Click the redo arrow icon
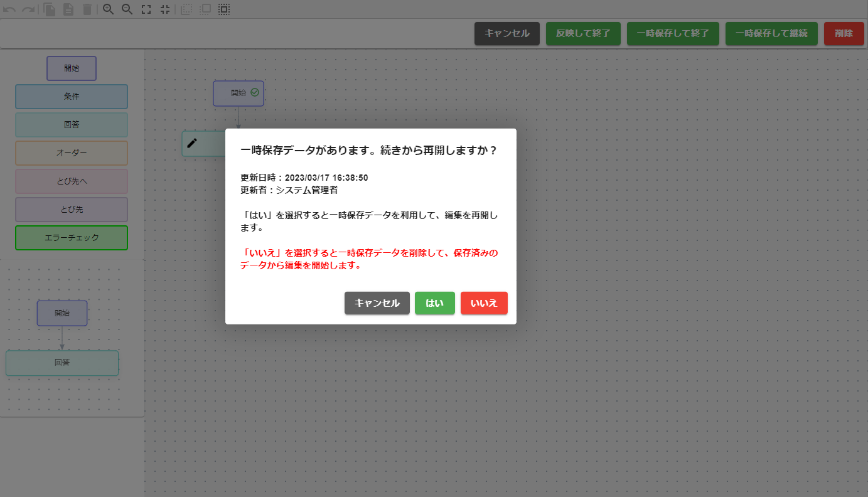This screenshot has width=868, height=497. (x=28, y=9)
